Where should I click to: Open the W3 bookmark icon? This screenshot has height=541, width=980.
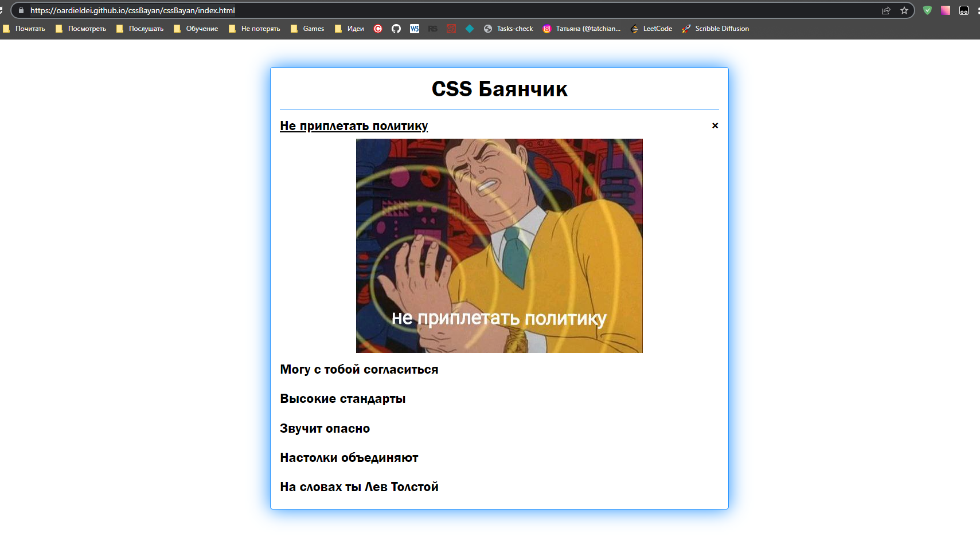[415, 29]
